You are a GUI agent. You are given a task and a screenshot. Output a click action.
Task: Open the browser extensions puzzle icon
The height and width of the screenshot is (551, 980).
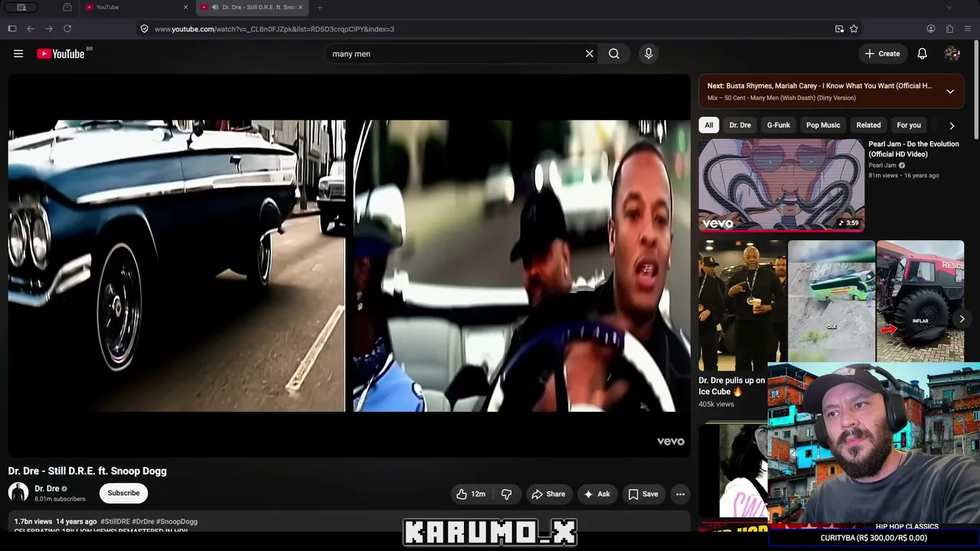point(949,29)
